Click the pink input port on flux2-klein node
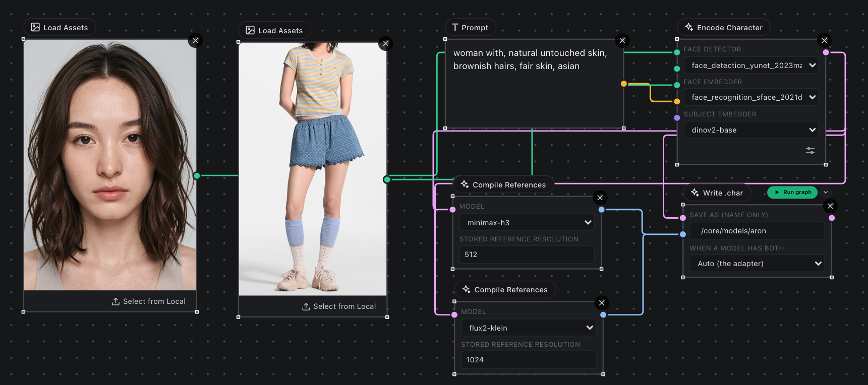 [x=454, y=315]
